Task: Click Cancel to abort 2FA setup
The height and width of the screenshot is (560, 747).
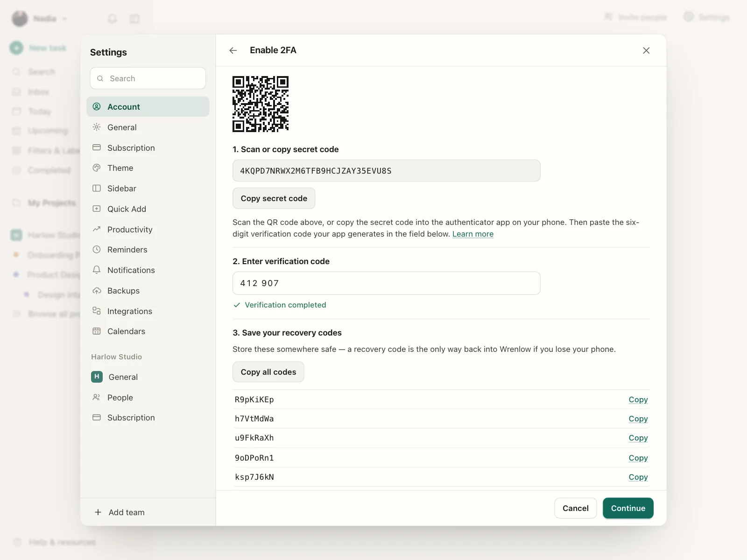Action: (x=576, y=508)
